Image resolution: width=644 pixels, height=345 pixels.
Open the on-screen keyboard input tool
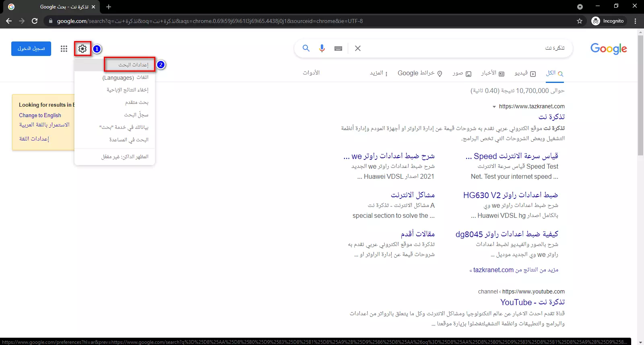tap(338, 48)
